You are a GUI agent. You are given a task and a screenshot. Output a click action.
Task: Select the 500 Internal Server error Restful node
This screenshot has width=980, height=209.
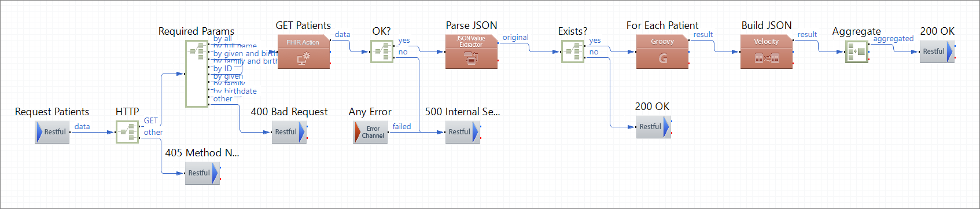click(x=463, y=132)
